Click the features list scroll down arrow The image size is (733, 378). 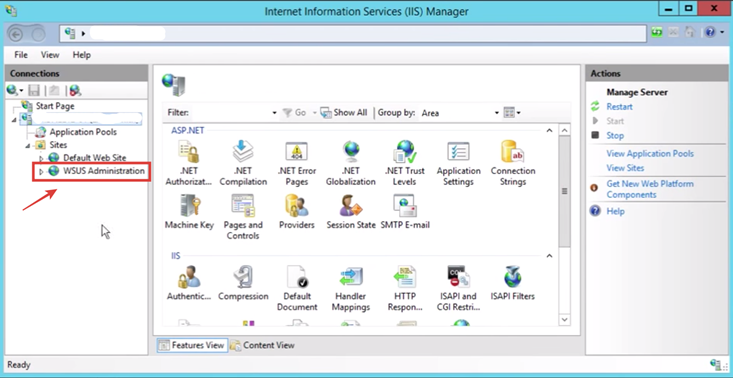coord(565,320)
